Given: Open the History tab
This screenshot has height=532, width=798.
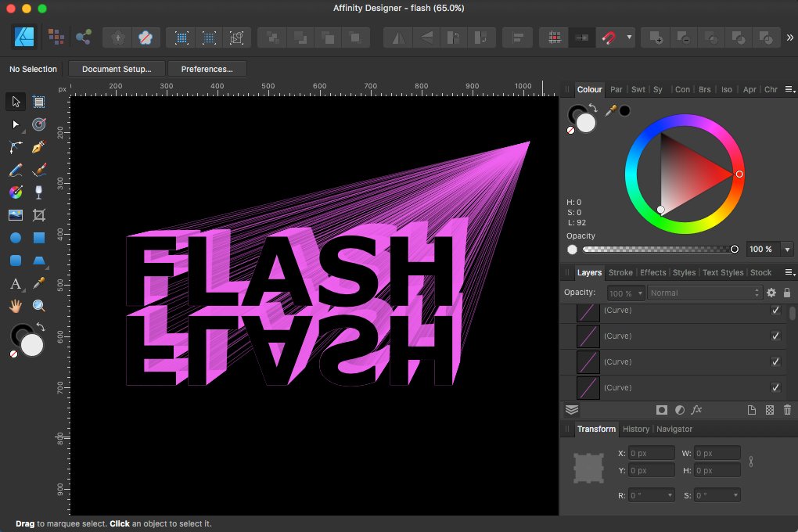Looking at the screenshot, I should click(635, 429).
